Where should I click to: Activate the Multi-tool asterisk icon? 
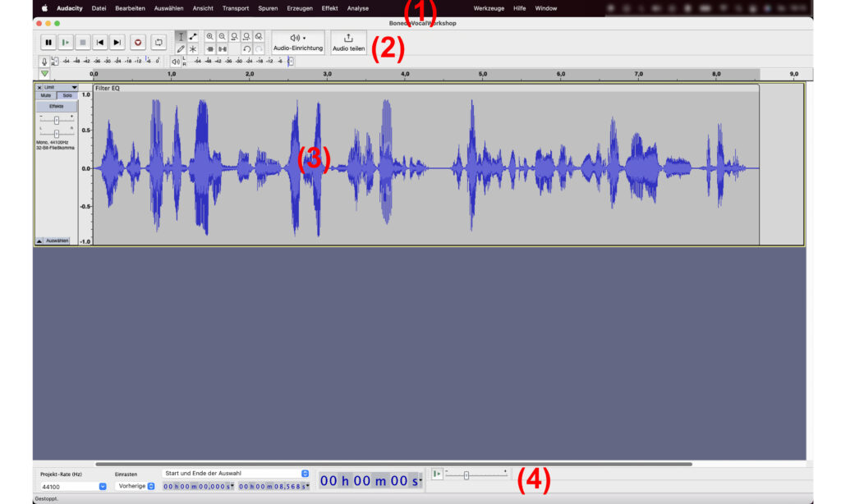[x=192, y=48]
